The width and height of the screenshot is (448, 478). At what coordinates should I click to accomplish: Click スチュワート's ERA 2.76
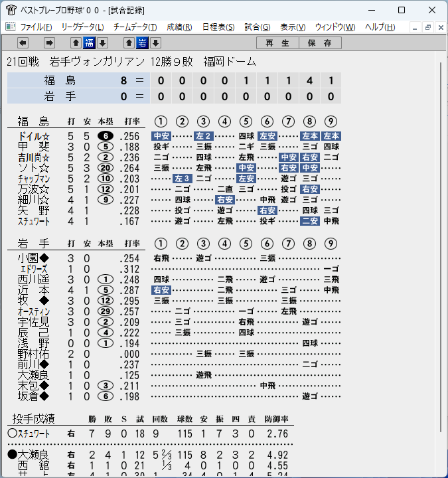click(x=277, y=434)
